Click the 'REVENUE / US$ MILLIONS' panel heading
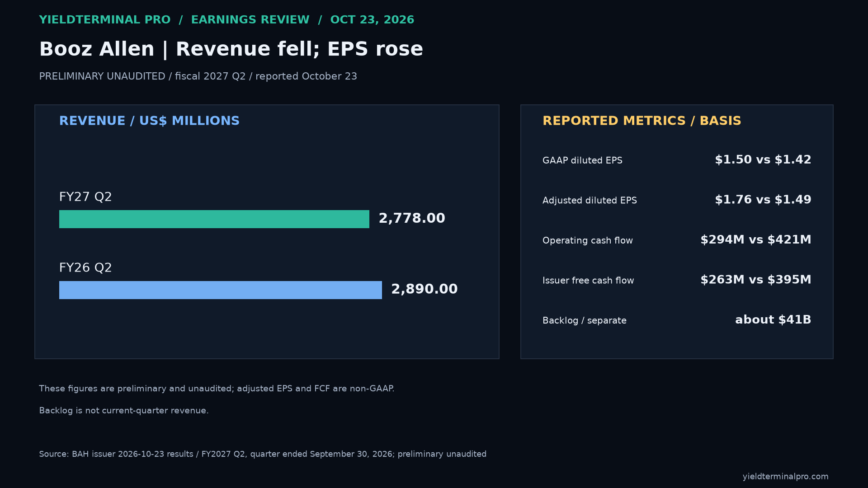The image size is (868, 488). [x=149, y=121]
